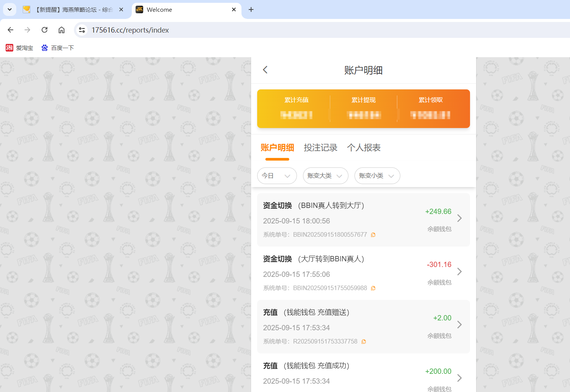View site information in the address bar

pyautogui.click(x=82, y=30)
